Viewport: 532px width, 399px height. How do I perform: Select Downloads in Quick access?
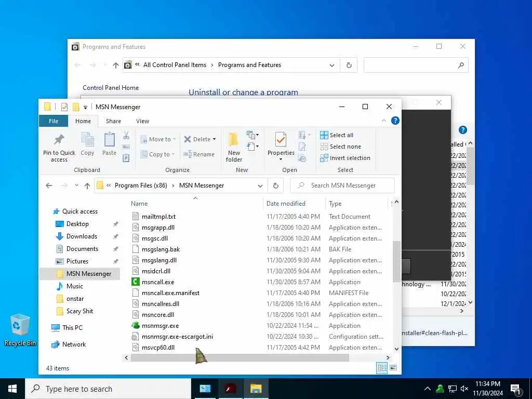click(82, 236)
